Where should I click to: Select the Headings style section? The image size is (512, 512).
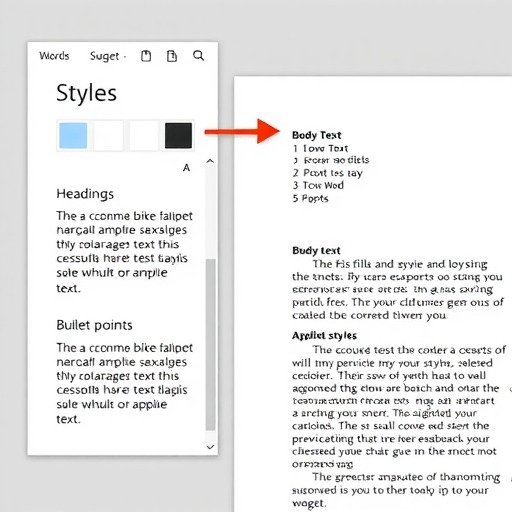click(85, 194)
